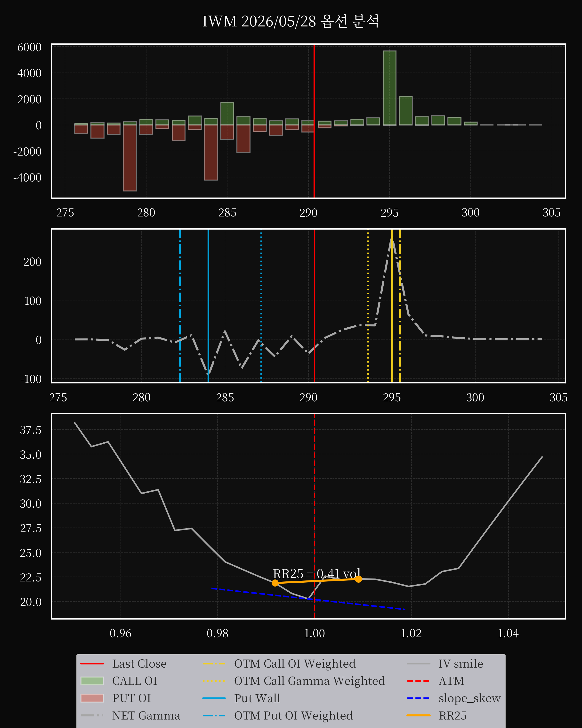Click the "NET Gamma" legend entry
This screenshot has width=582, height=728.
(130, 716)
